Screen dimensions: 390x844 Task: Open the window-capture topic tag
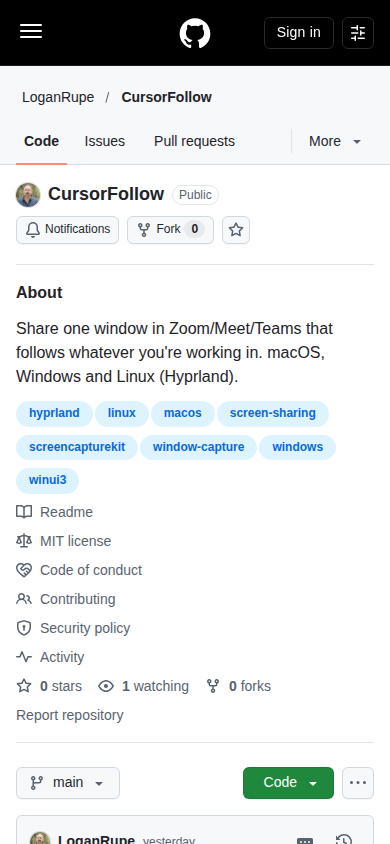pyautogui.click(x=198, y=447)
